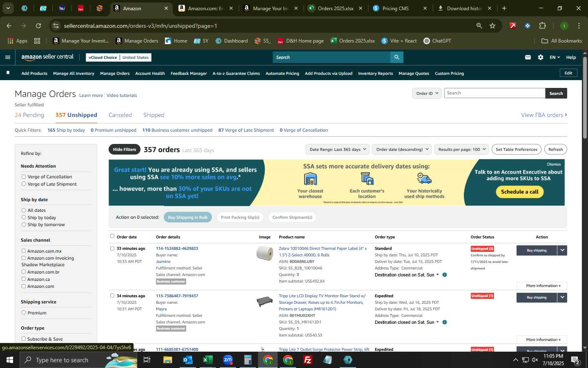Select the Ship by today radio button
Viewport: 588px width, 368px height.
click(24, 218)
